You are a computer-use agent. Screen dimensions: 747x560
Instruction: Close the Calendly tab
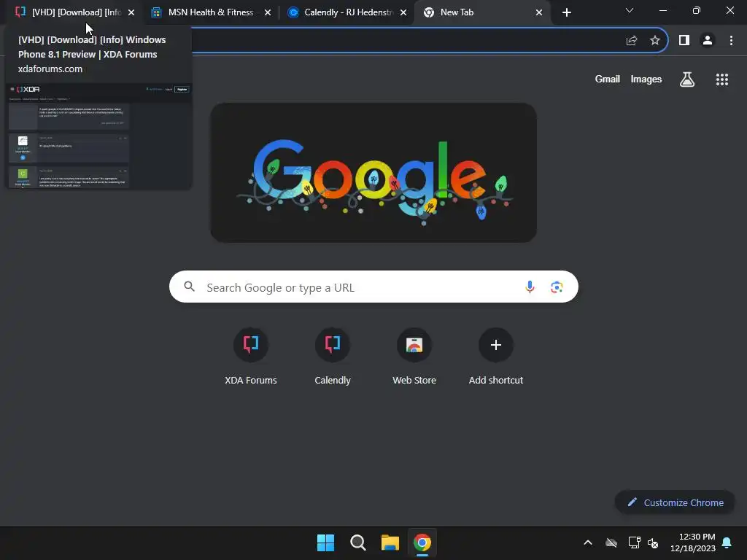click(403, 12)
